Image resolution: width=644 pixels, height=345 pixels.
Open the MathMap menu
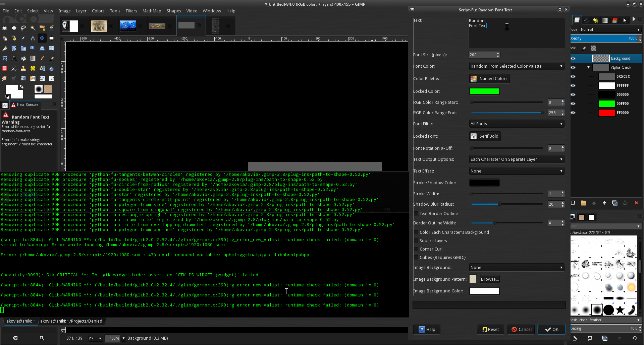pyautogui.click(x=152, y=11)
